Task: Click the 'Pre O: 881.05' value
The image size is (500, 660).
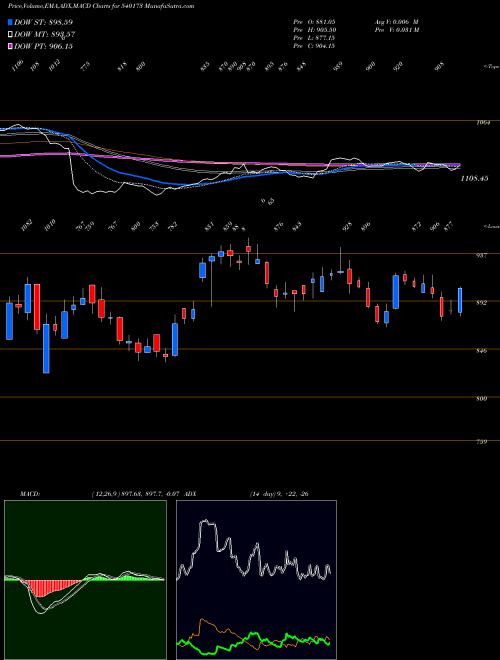Action: point(314,21)
